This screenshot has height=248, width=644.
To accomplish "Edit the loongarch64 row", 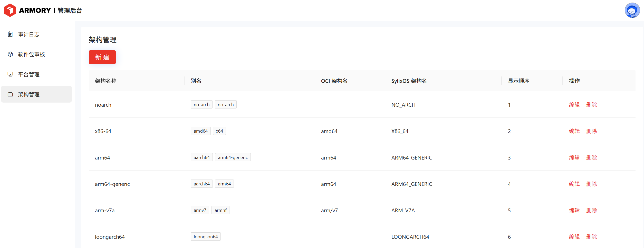I will 574,237.
